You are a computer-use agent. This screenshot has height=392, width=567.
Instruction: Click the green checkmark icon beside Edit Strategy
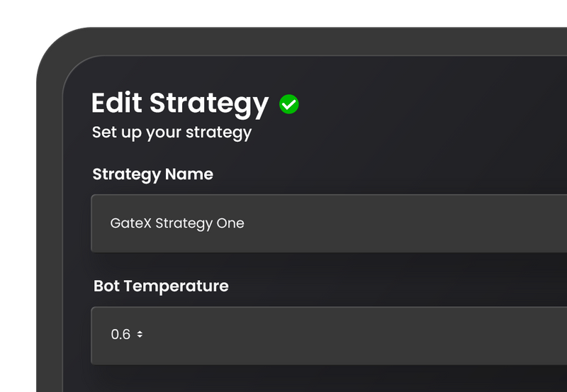click(x=289, y=105)
